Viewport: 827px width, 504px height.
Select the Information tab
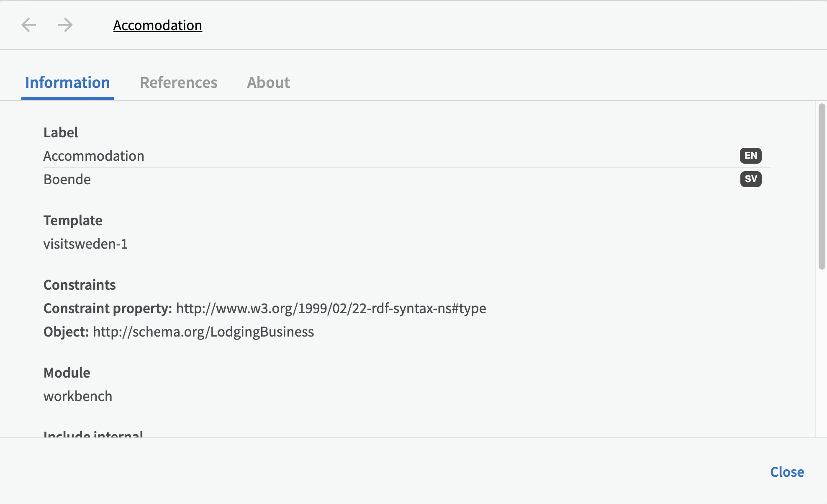(x=67, y=82)
